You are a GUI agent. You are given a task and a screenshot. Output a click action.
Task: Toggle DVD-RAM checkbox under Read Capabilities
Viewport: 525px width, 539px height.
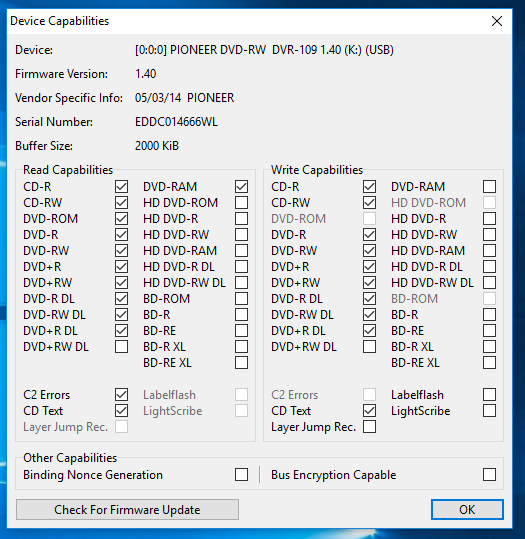point(241,187)
